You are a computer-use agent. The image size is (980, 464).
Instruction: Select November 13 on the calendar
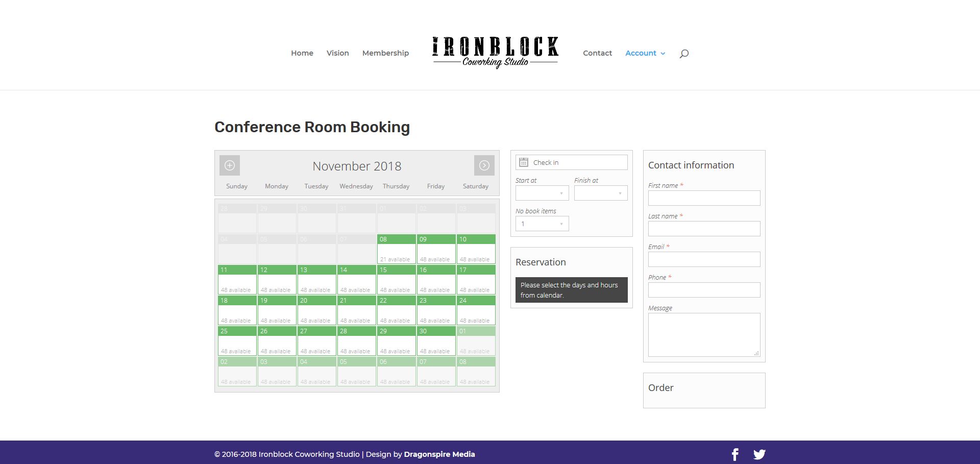pos(317,280)
